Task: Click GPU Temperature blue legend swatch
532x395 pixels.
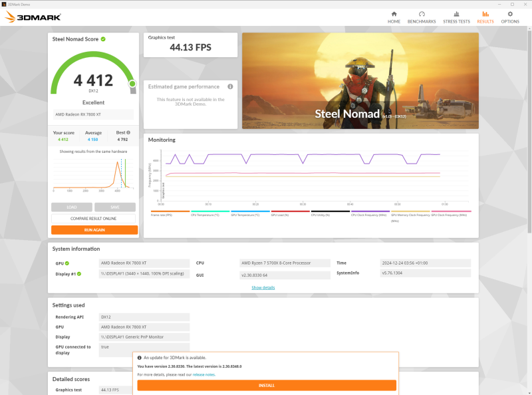Action: (251, 211)
